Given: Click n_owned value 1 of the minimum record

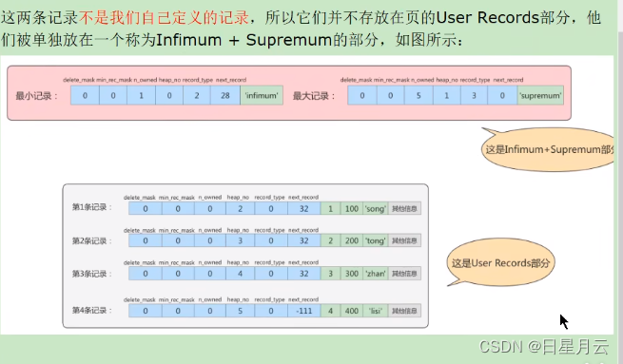Looking at the screenshot, I should click(x=141, y=95).
